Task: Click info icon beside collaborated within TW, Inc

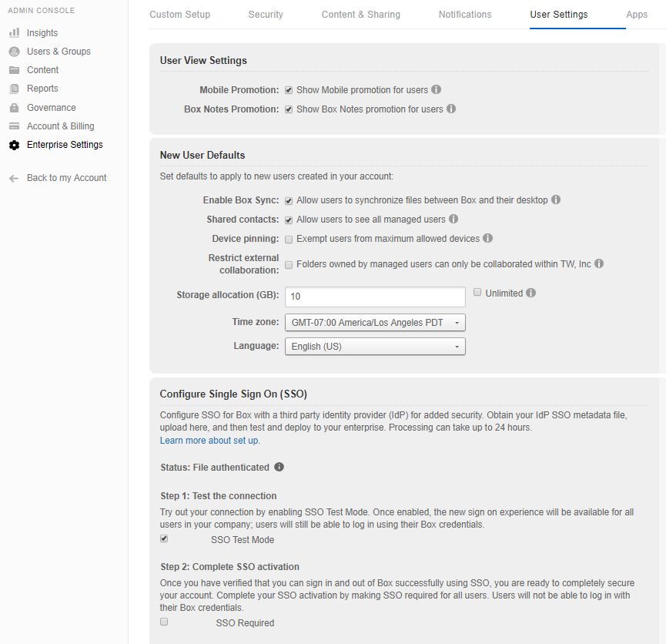Action: click(x=599, y=263)
